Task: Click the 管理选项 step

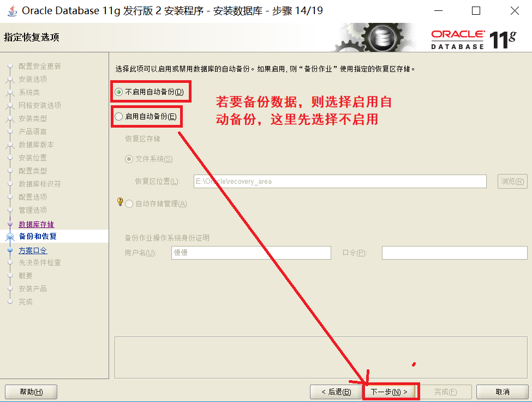Action: click(33, 210)
